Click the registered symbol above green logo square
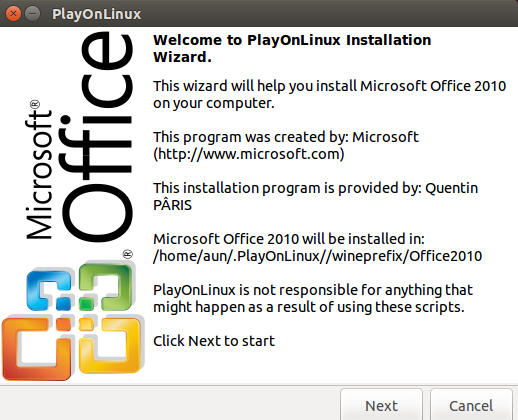This screenshot has width=518, height=420. pyautogui.click(x=128, y=254)
